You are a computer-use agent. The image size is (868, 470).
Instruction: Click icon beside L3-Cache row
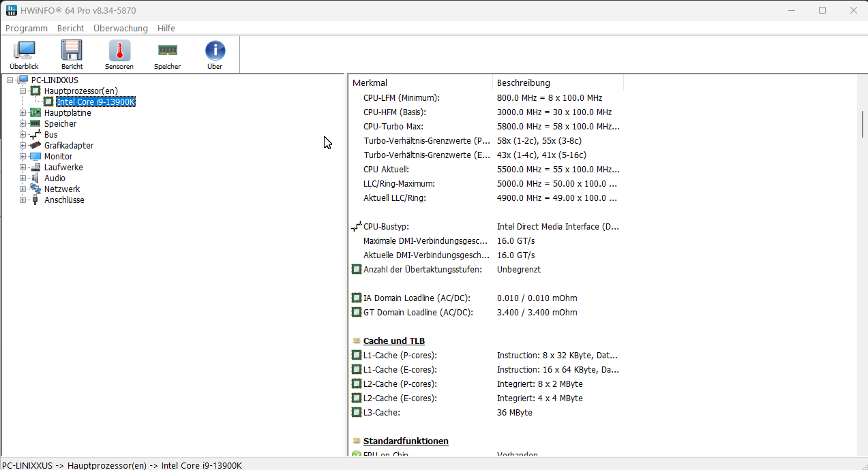357,412
